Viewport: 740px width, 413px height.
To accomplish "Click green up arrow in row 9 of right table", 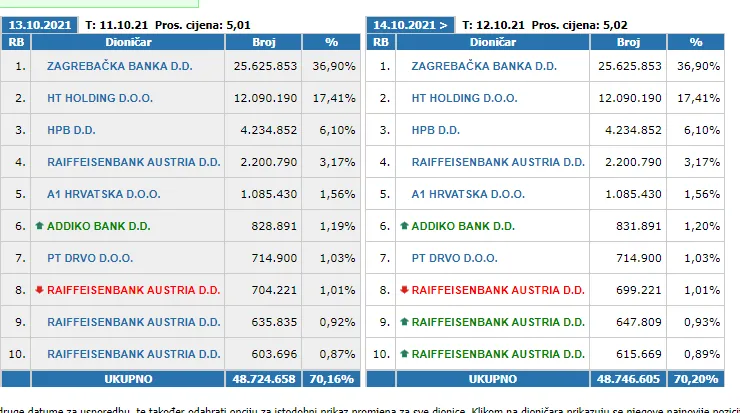I will (x=404, y=322).
